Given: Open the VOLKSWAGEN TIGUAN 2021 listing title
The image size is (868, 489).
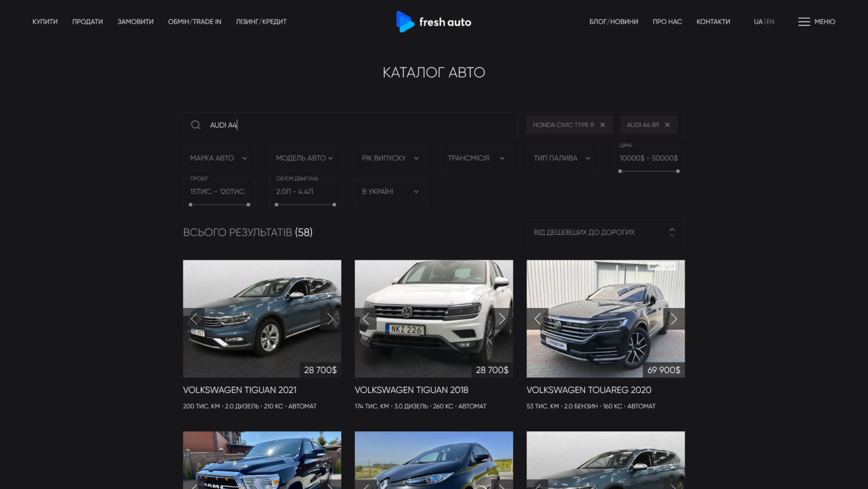Looking at the screenshot, I should [240, 390].
